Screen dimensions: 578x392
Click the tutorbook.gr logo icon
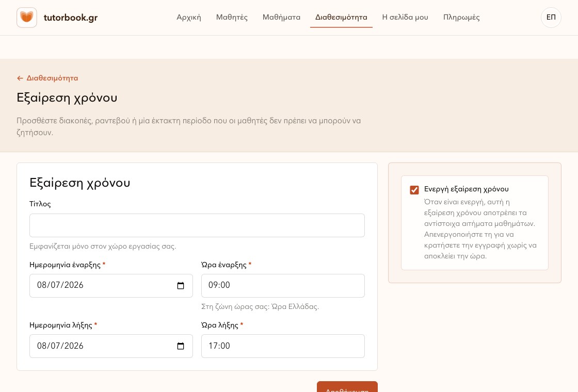click(x=26, y=18)
